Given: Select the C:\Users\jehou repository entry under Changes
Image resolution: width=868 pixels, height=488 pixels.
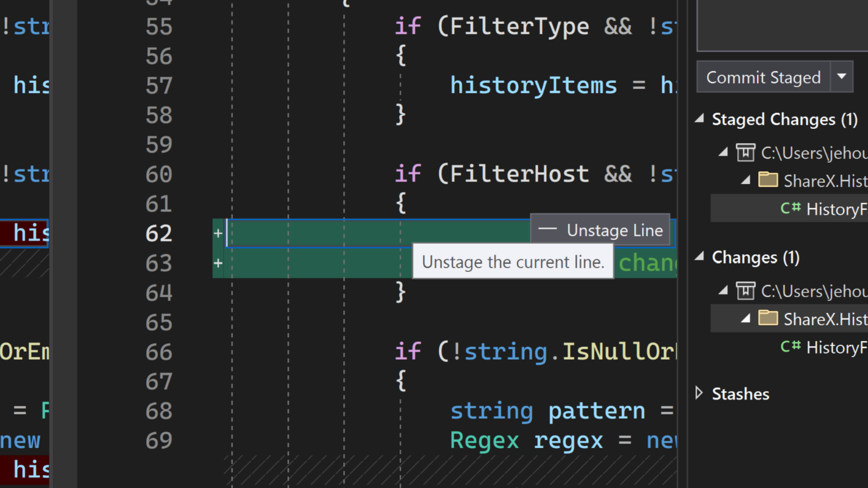Looking at the screenshot, I should (810, 291).
